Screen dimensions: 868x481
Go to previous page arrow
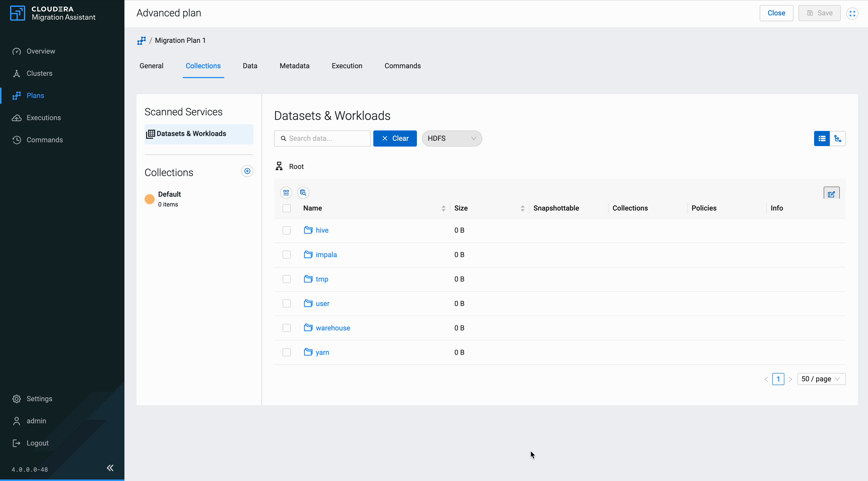[x=766, y=379]
